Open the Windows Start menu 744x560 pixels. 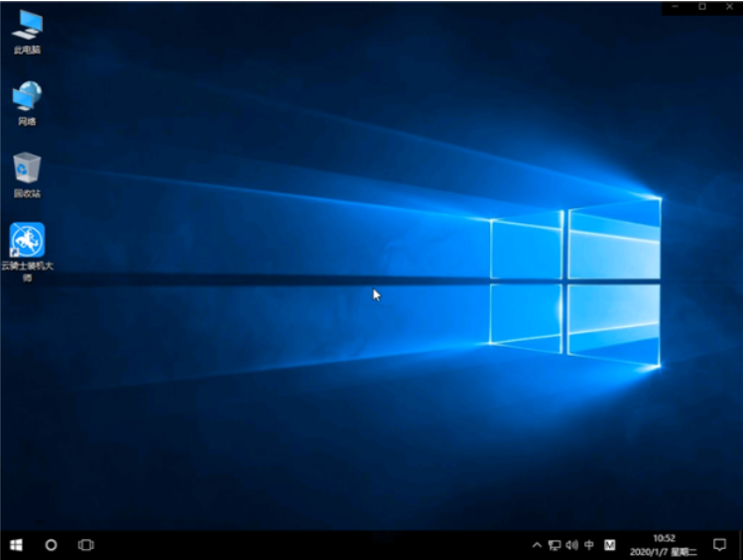coord(17,545)
